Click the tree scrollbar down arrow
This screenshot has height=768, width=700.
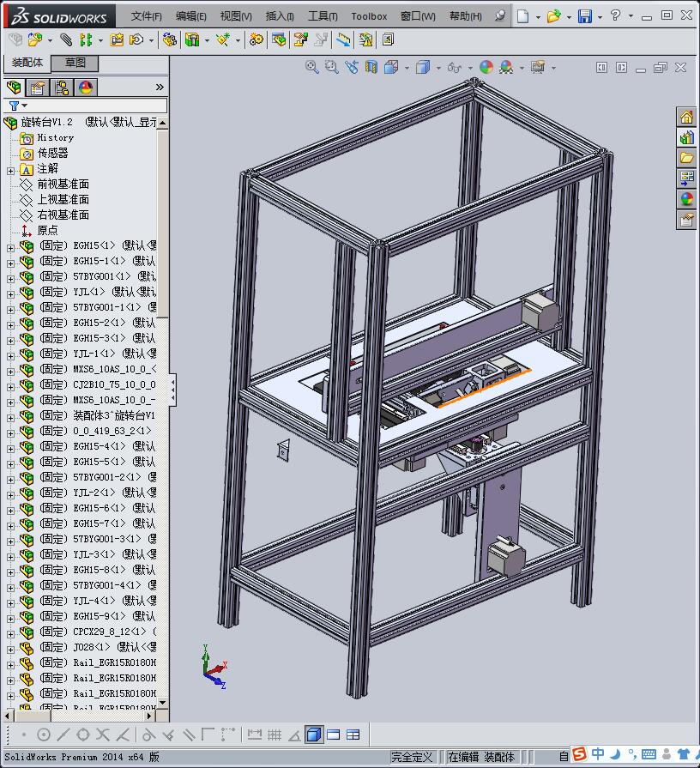tap(163, 703)
